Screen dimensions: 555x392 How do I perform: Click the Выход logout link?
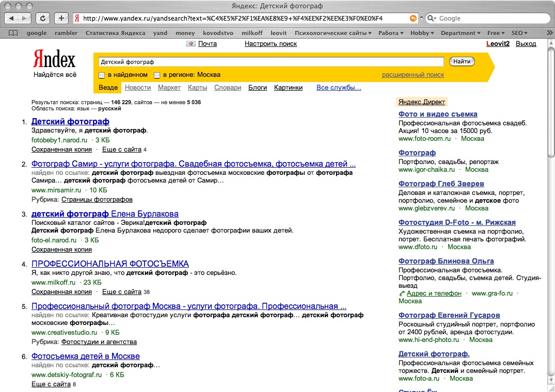(x=526, y=44)
